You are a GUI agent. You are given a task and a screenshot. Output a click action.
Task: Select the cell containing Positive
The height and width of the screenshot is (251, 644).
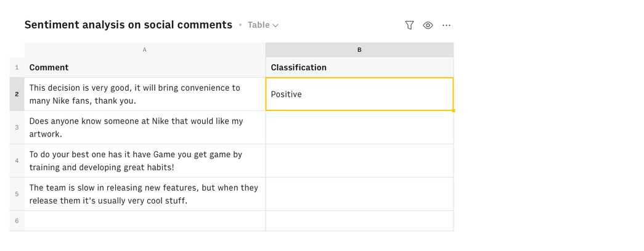pos(359,94)
